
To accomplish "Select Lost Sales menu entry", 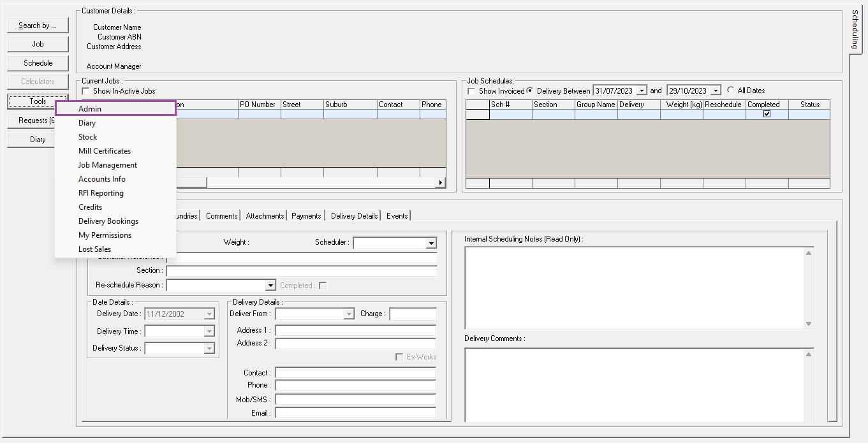I will (115, 249).
